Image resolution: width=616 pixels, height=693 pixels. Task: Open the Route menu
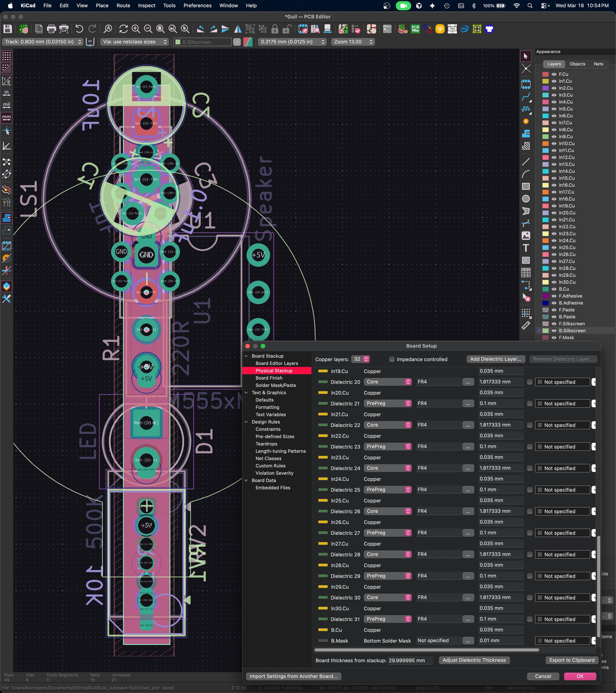pyautogui.click(x=123, y=5)
